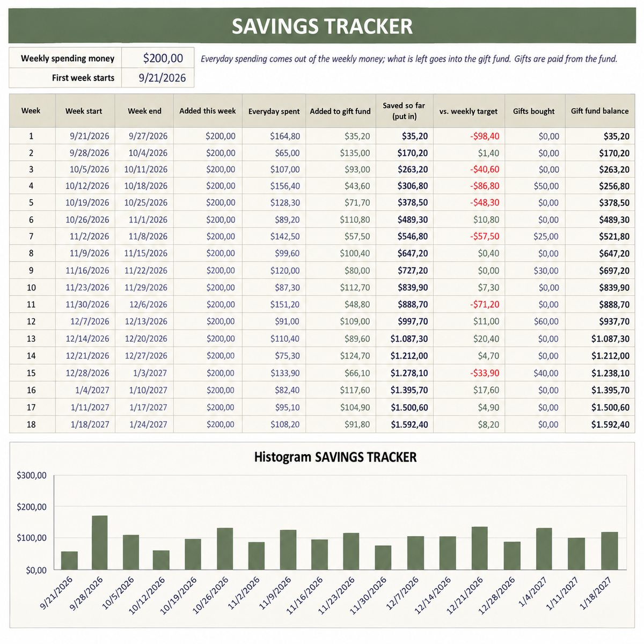Click week 1 everyday spent $164,80
The height and width of the screenshot is (644, 644).
[274, 136]
